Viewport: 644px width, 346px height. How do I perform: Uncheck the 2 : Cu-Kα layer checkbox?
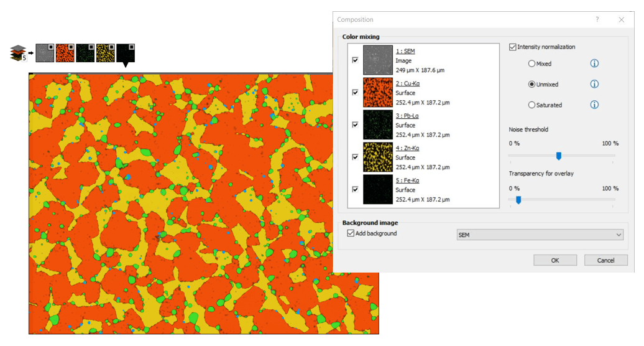pos(356,93)
